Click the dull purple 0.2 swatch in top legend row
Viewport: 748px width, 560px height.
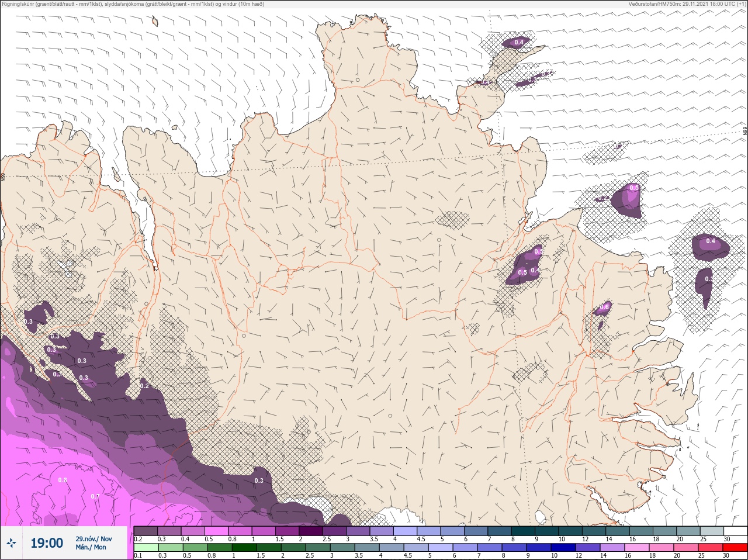pyautogui.click(x=146, y=531)
